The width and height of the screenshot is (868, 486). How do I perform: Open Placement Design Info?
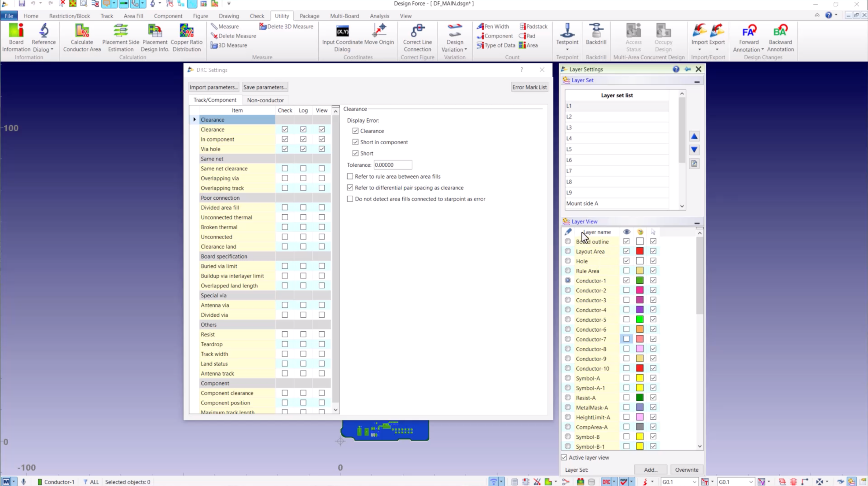tap(155, 38)
